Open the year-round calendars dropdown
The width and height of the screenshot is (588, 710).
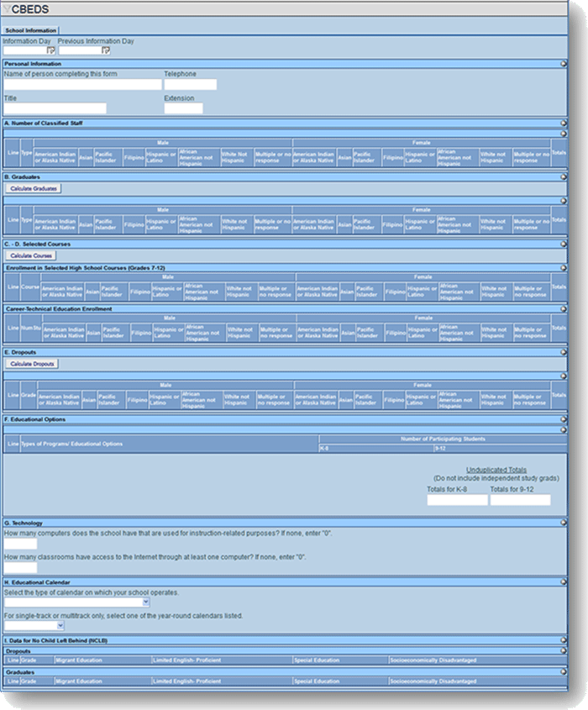[x=34, y=626]
